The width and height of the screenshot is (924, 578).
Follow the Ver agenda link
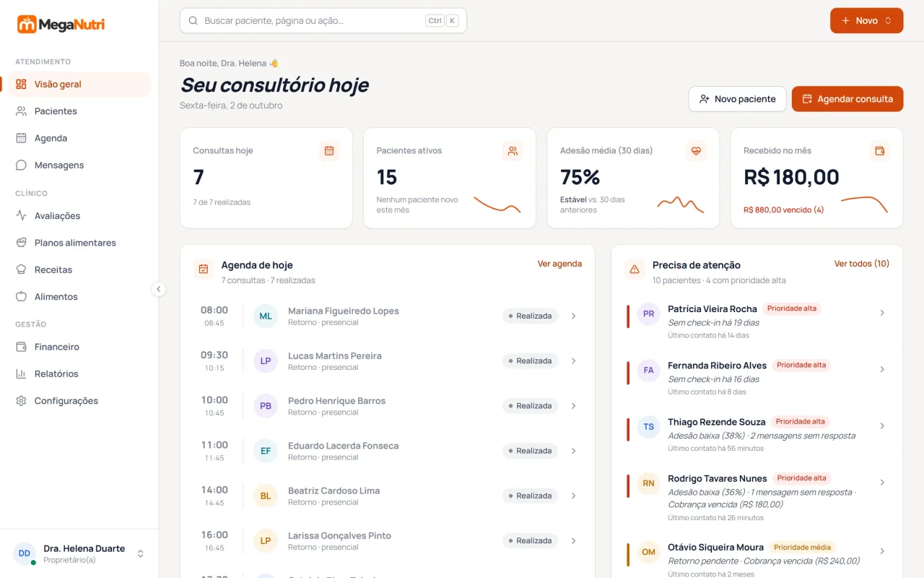[x=559, y=264]
